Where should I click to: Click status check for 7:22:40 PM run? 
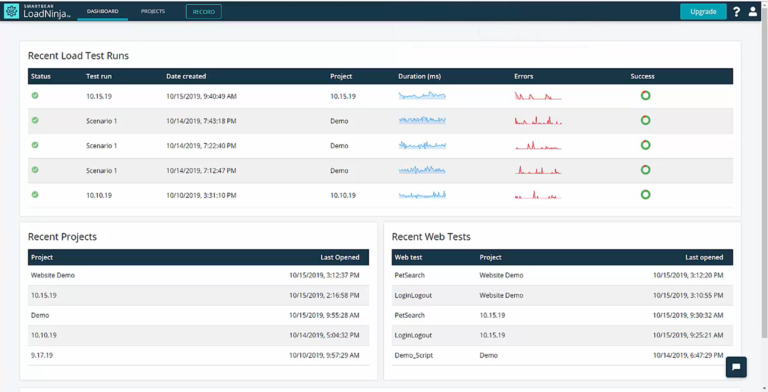coord(35,145)
